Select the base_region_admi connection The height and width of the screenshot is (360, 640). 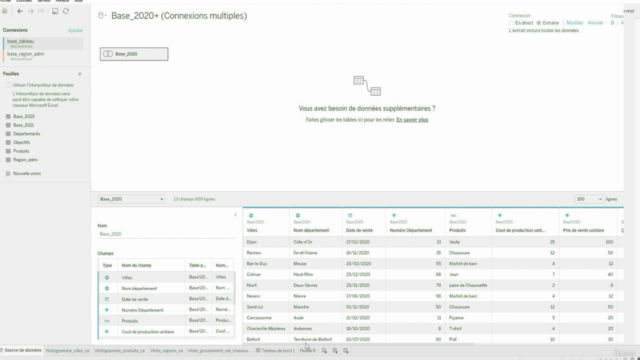43,56
